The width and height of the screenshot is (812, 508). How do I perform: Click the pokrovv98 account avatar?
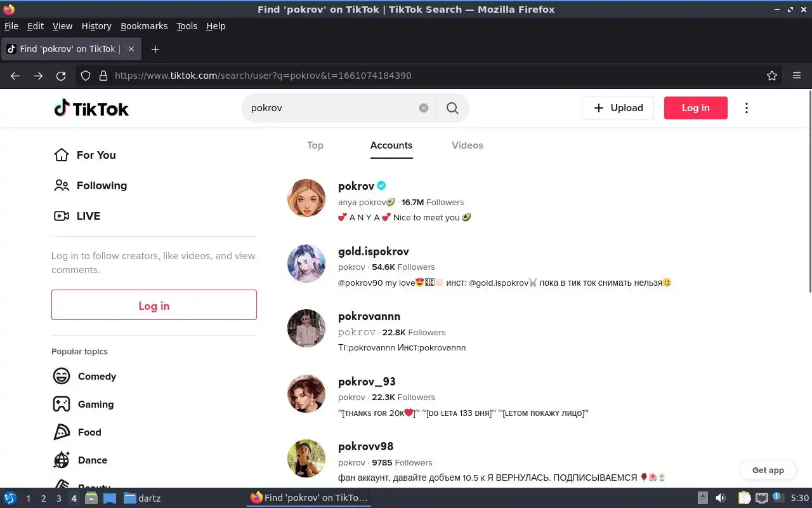(x=306, y=458)
